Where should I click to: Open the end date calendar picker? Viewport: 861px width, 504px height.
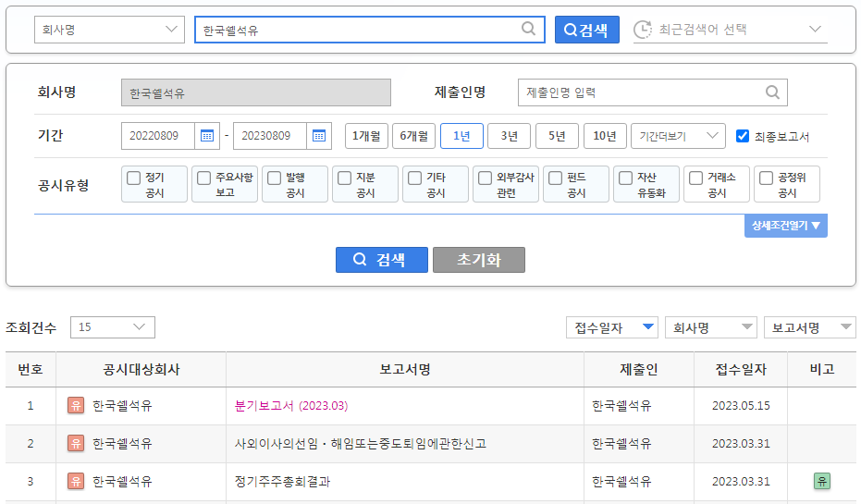319,136
